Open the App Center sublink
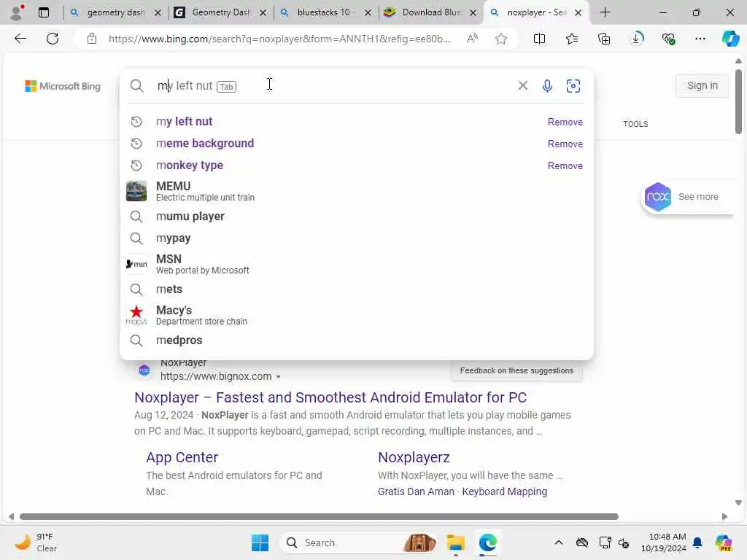 pos(182,457)
